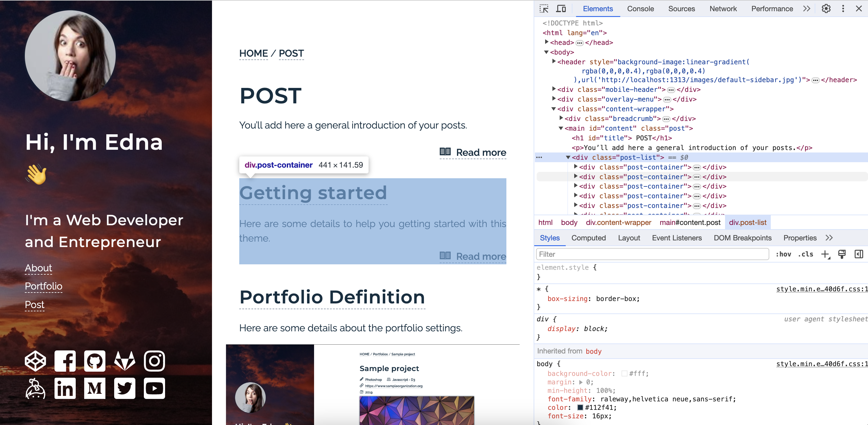Show more Styles pane tabs chevron

point(829,238)
